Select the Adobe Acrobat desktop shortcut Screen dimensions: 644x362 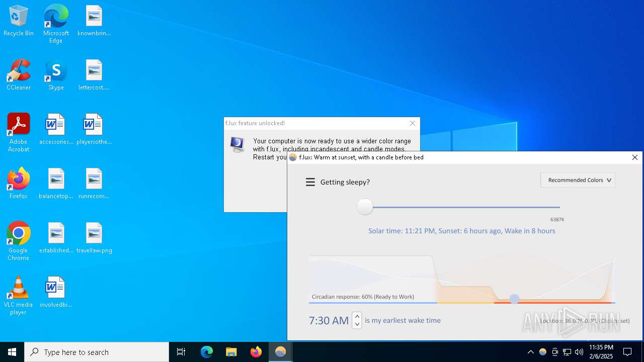[19, 133]
